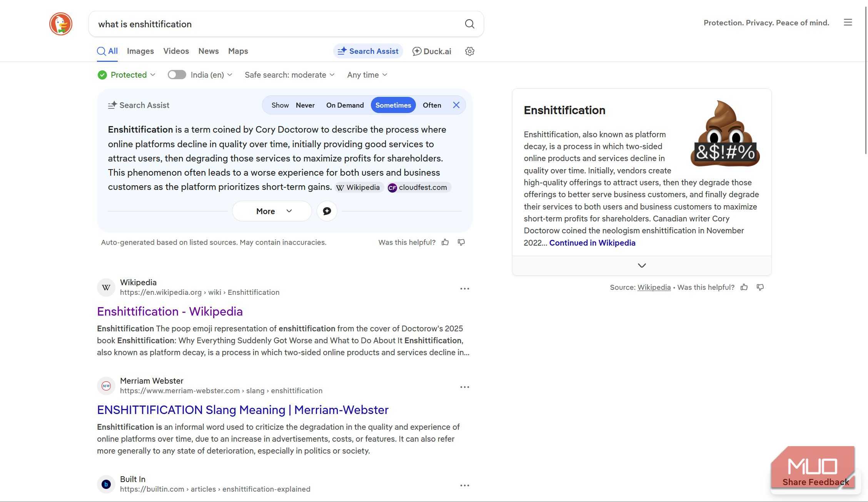Open ENSHITTIFICATION Slang Meaning Merriam-Webster link
Image resolution: width=868 pixels, height=502 pixels.
coord(243,410)
